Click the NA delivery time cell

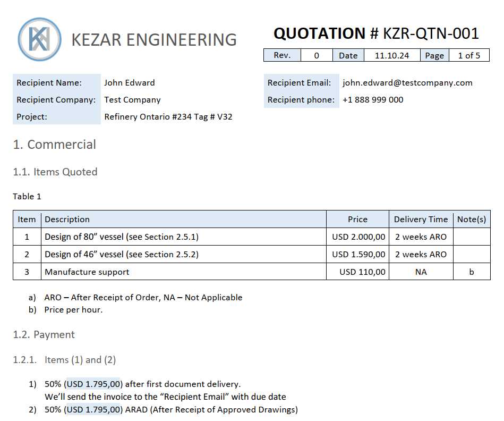pos(421,272)
